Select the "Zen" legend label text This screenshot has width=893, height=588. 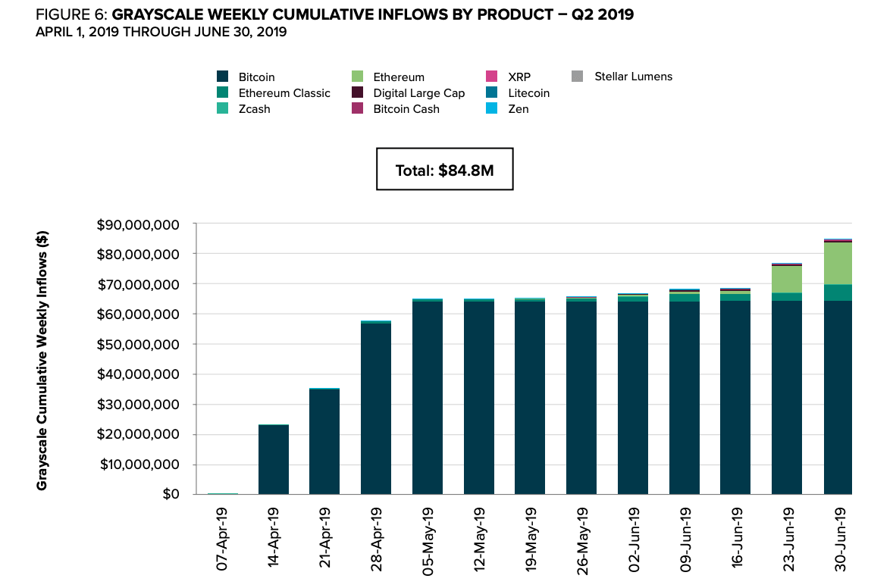[x=519, y=108]
